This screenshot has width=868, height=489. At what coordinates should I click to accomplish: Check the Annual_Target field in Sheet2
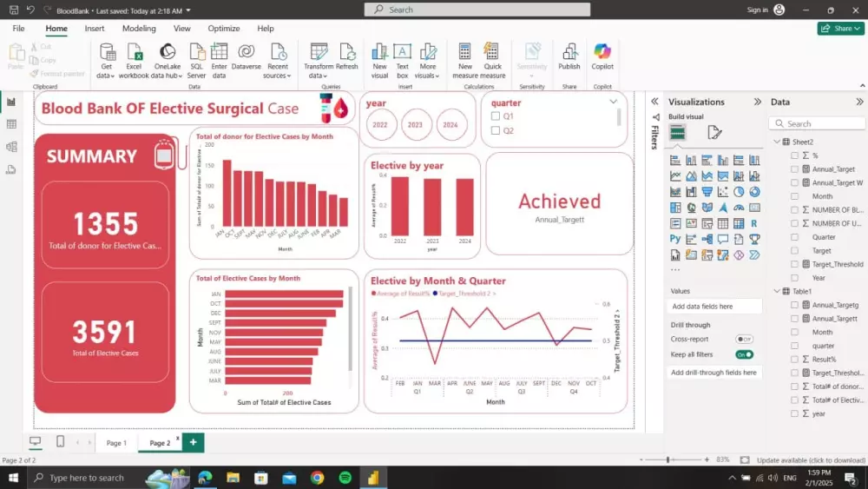[794, 169]
